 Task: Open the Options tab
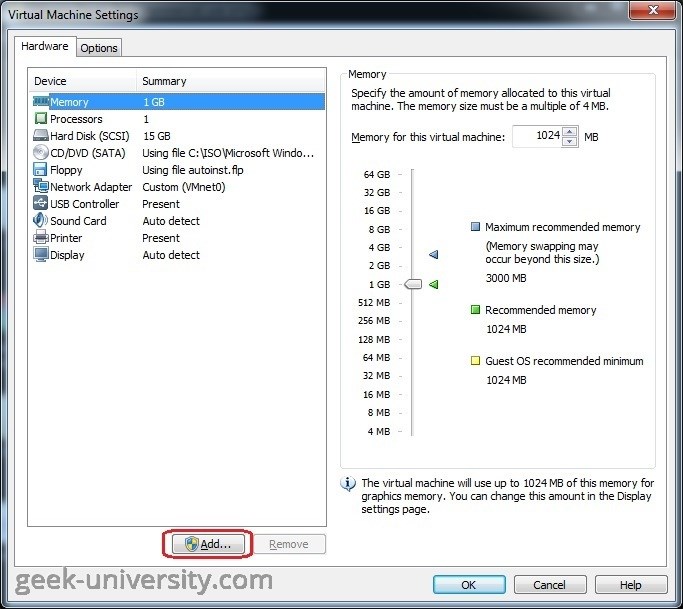[x=99, y=48]
